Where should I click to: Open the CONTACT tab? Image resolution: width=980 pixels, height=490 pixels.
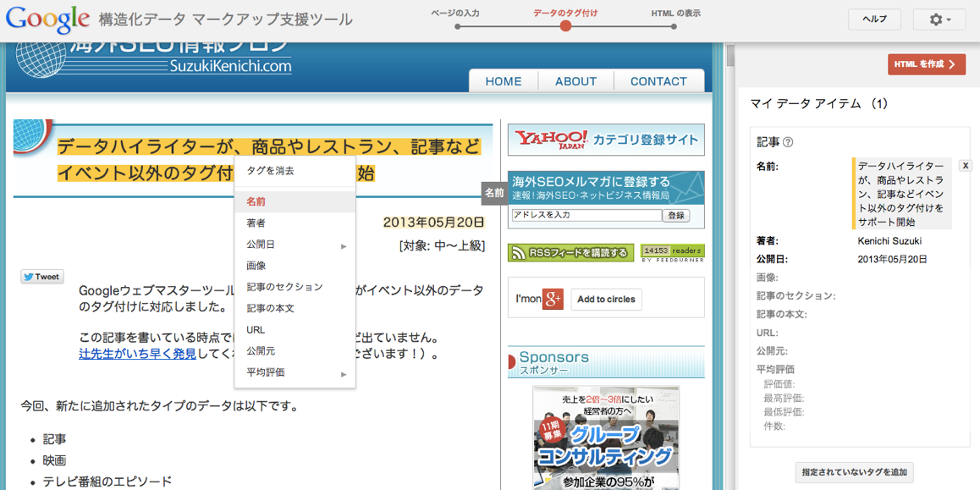658,81
